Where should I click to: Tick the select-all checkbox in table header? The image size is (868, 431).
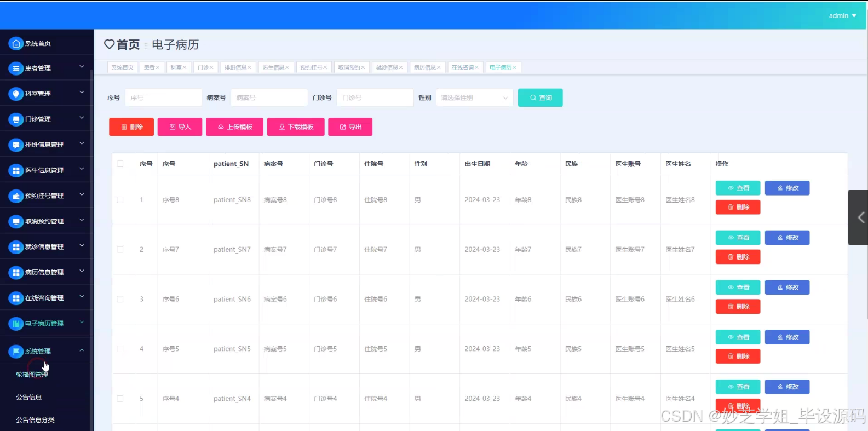coord(120,164)
